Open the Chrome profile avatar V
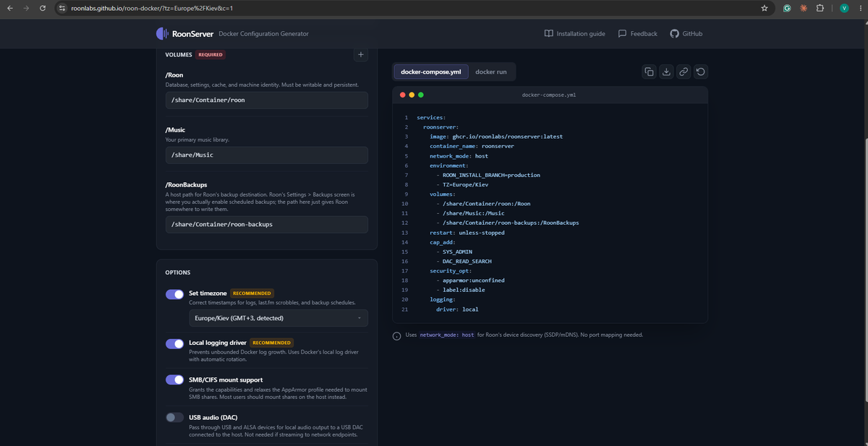868x446 pixels. [843, 8]
